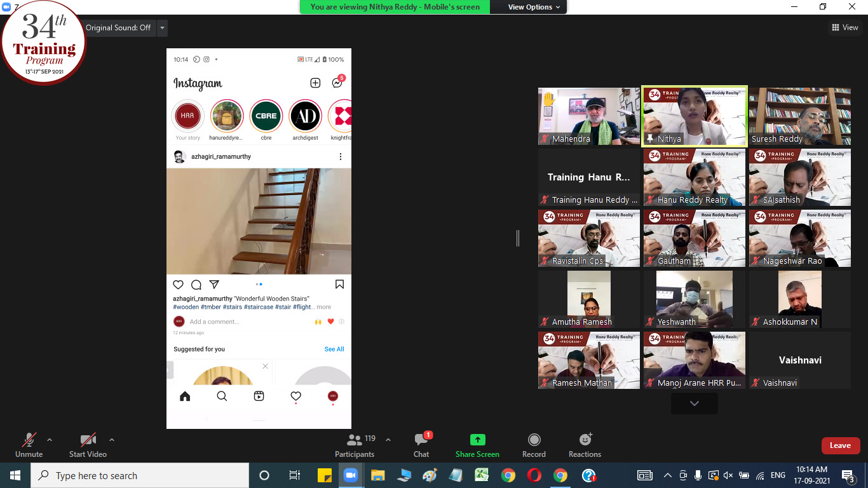868x488 pixels.
Task: Toggle Original Sound: Off button
Action: (x=118, y=27)
